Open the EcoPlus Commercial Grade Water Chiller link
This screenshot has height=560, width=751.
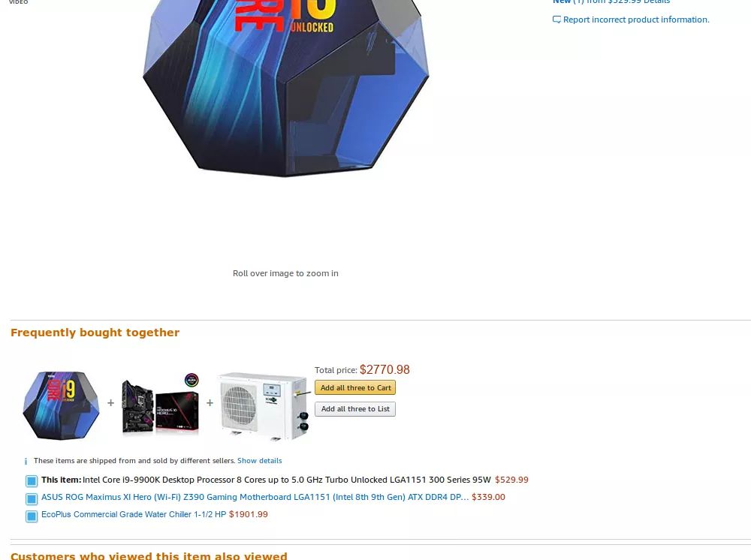(134, 514)
